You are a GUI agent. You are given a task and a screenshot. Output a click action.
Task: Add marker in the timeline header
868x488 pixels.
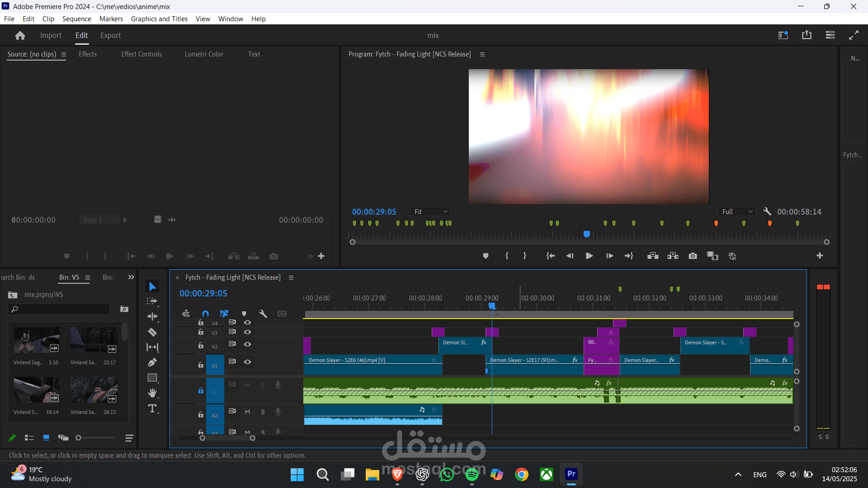click(244, 314)
